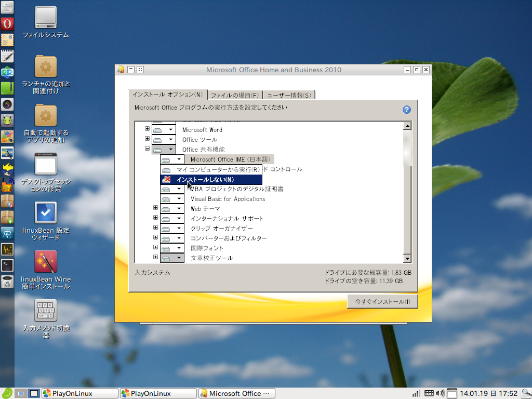This screenshot has height=399, width=532.
Task: Switch to second PlayOnLinux taskbar window
Action: pos(158,394)
